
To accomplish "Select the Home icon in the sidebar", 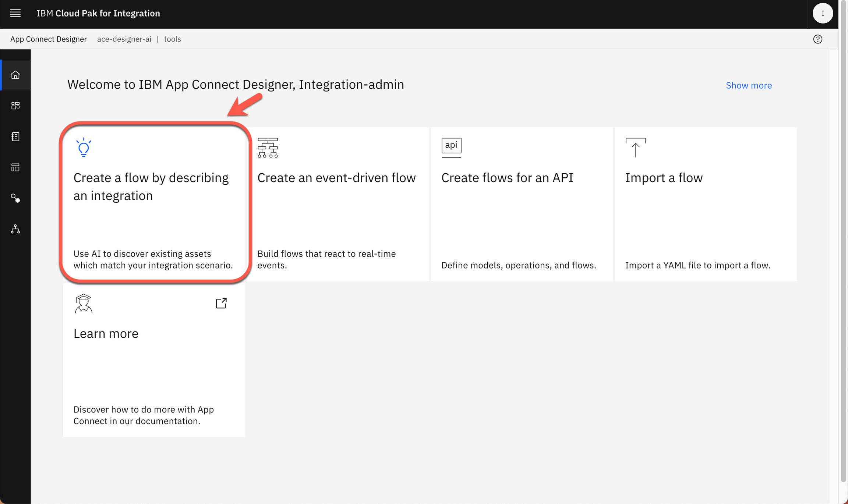I will [15, 75].
